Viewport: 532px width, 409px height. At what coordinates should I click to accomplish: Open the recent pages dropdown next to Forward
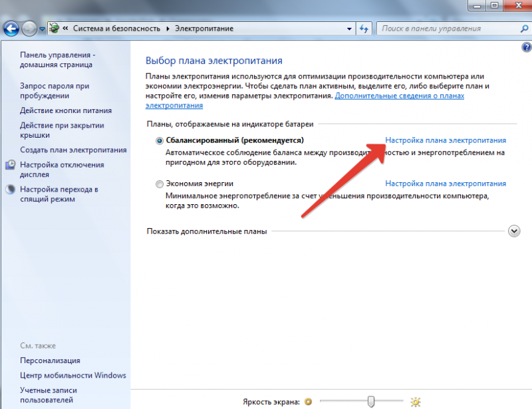pyautogui.click(x=42, y=30)
